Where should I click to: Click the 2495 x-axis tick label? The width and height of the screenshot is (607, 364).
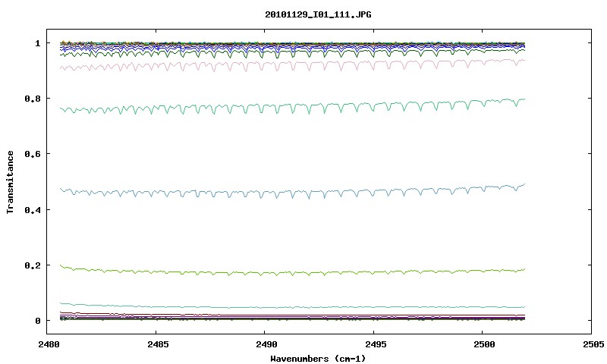pyautogui.click(x=376, y=344)
